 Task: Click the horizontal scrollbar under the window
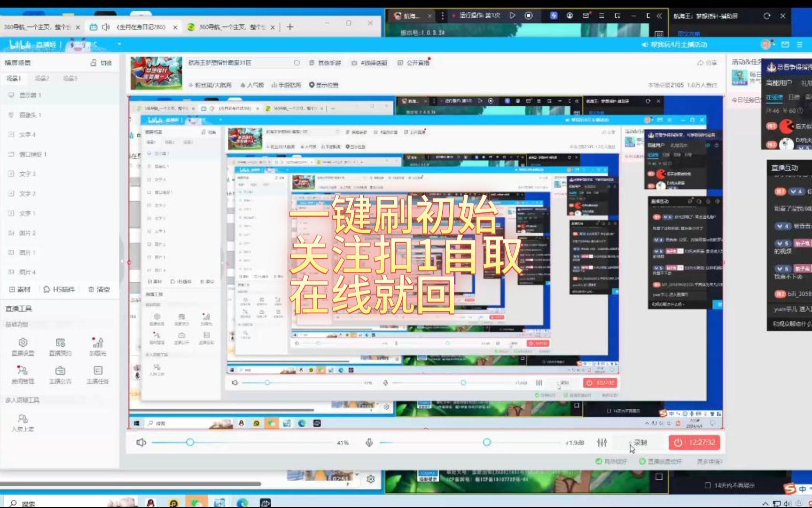point(131,484)
